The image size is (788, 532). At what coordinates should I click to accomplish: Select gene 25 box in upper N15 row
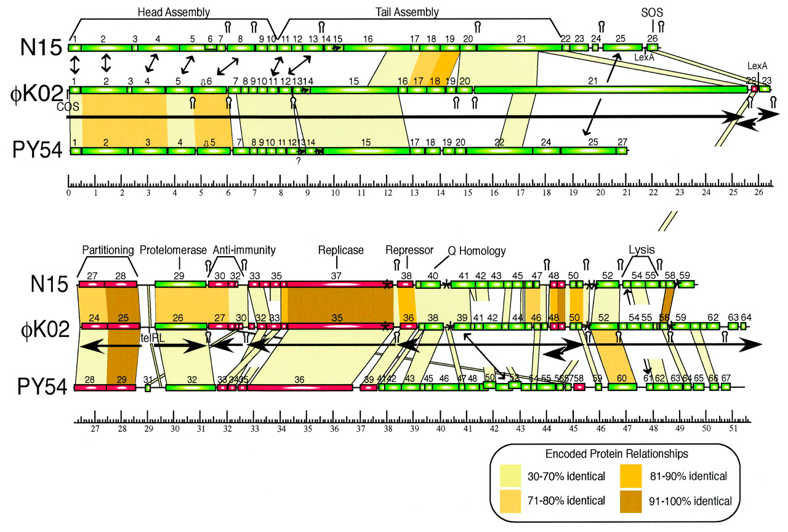[622, 47]
